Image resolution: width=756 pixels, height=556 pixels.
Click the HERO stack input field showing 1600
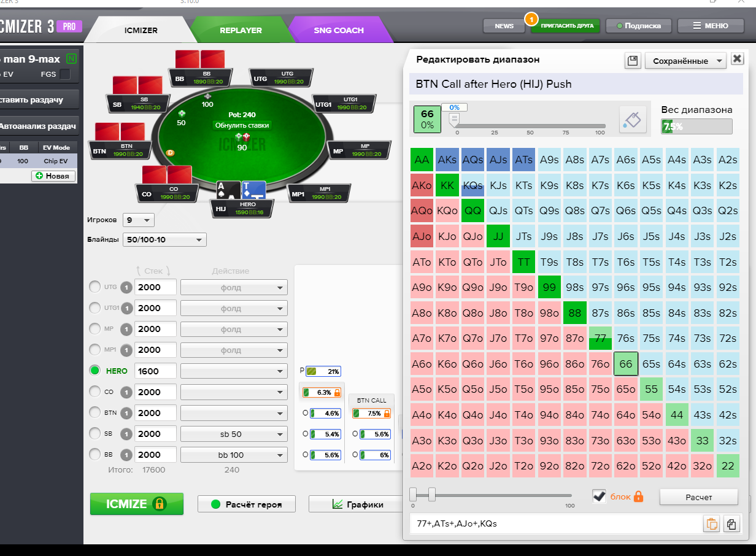[155, 371]
